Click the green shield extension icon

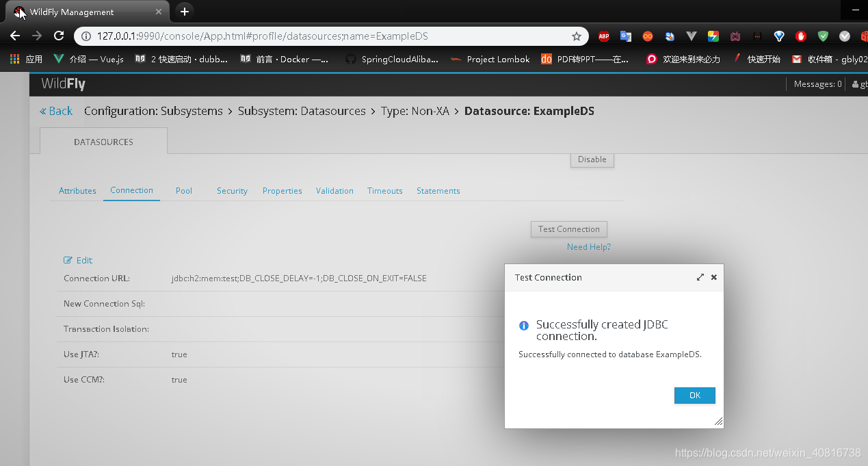click(x=823, y=36)
